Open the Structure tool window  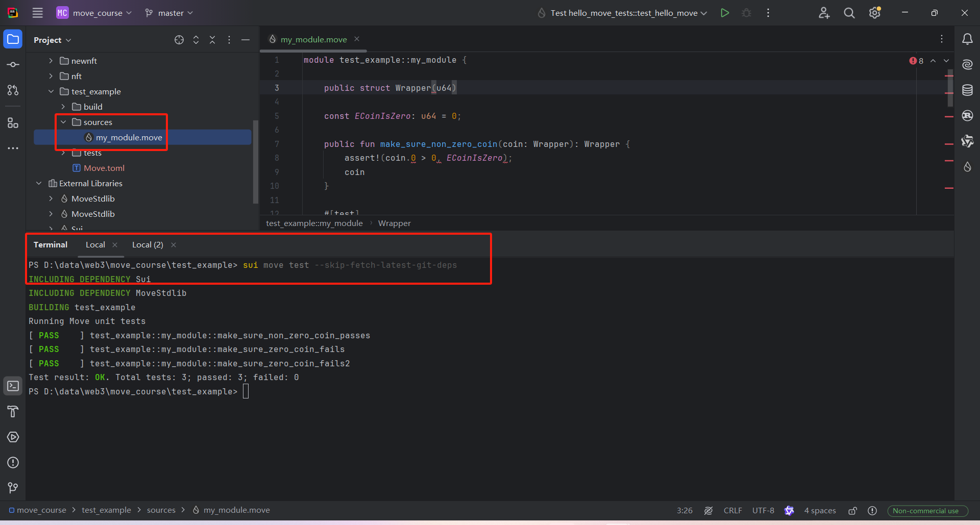[13, 123]
